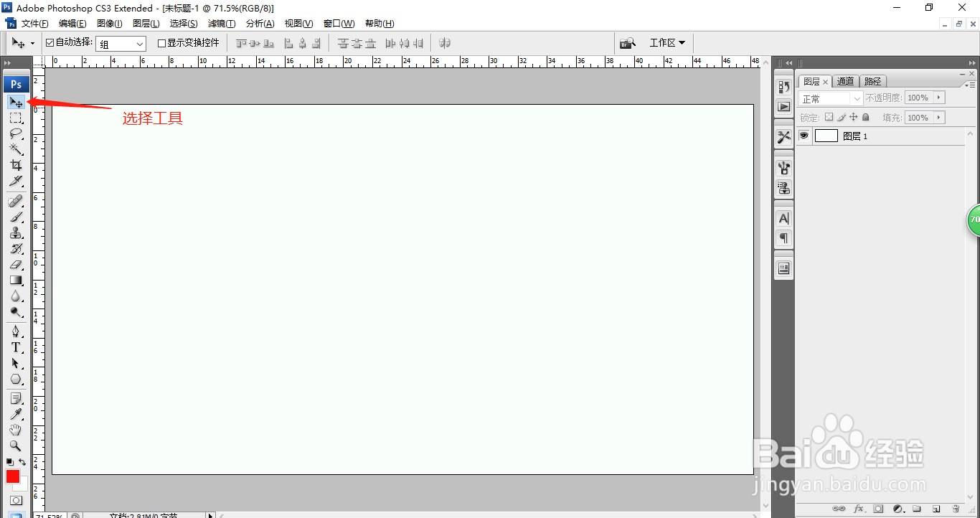Select the Zoom tool
The image size is (980, 518).
[x=16, y=446]
